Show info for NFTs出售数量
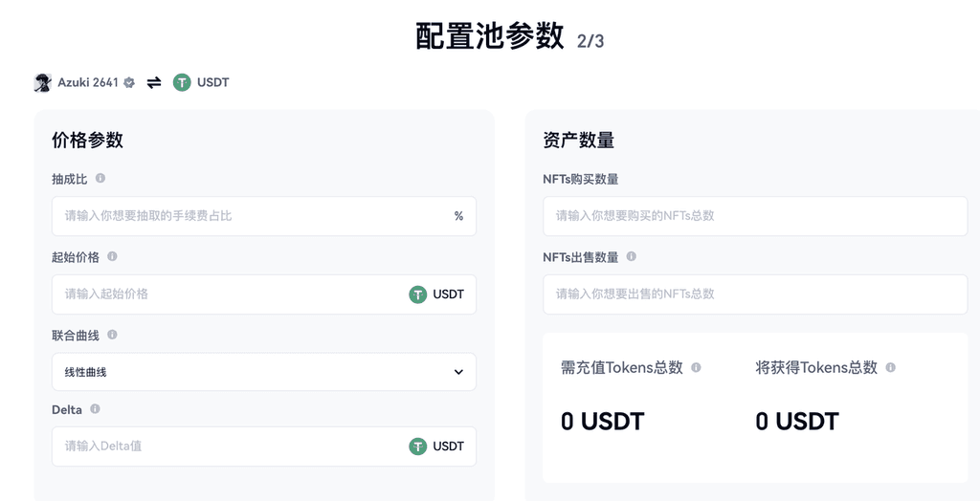The height and width of the screenshot is (501, 980). coord(631,256)
